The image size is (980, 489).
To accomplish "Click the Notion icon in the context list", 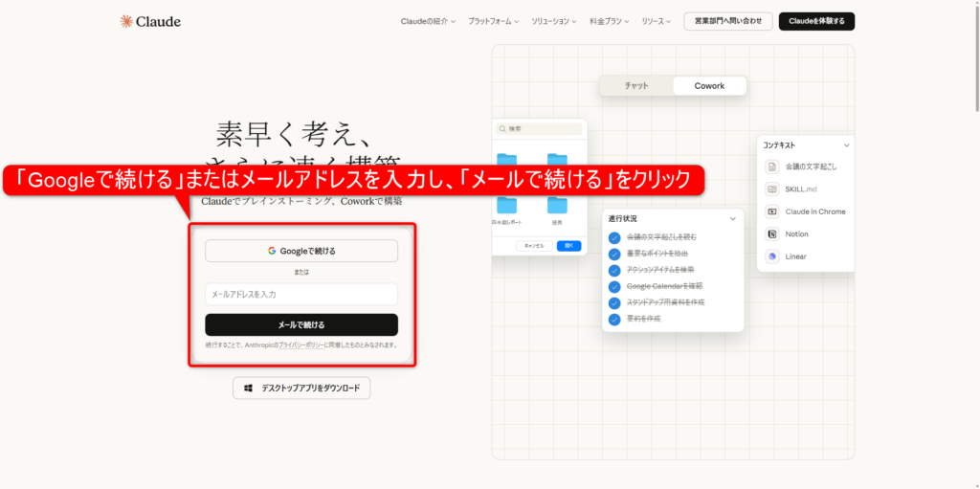I will point(772,233).
